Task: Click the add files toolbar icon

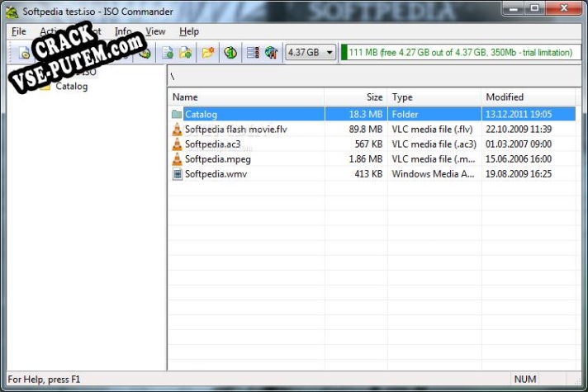Action: pyautogui.click(x=168, y=53)
